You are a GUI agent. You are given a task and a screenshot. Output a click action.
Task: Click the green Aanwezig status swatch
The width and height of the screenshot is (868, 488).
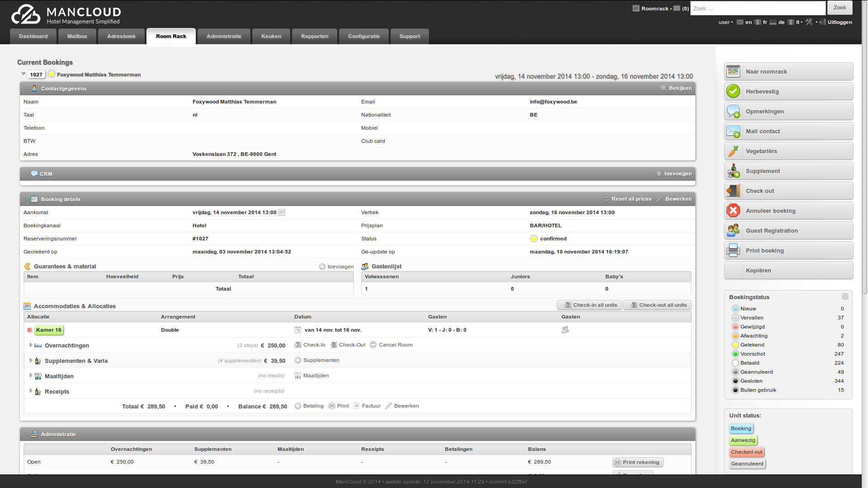coord(743,440)
